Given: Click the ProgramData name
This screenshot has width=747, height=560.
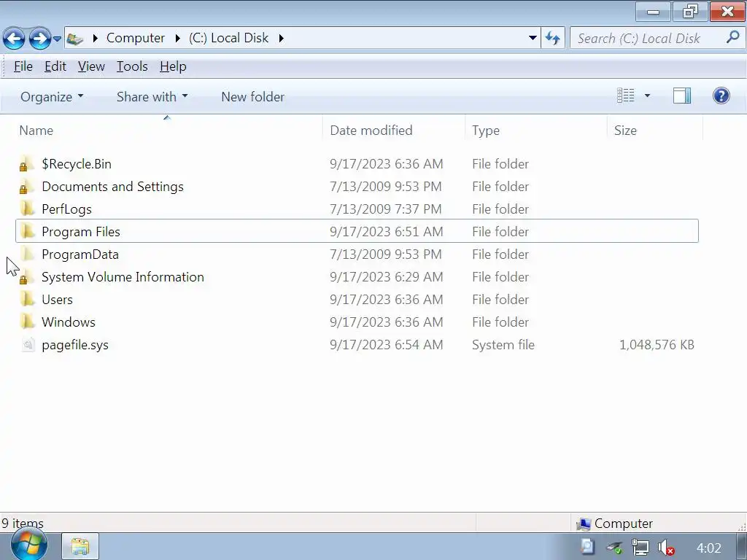Looking at the screenshot, I should point(80,254).
